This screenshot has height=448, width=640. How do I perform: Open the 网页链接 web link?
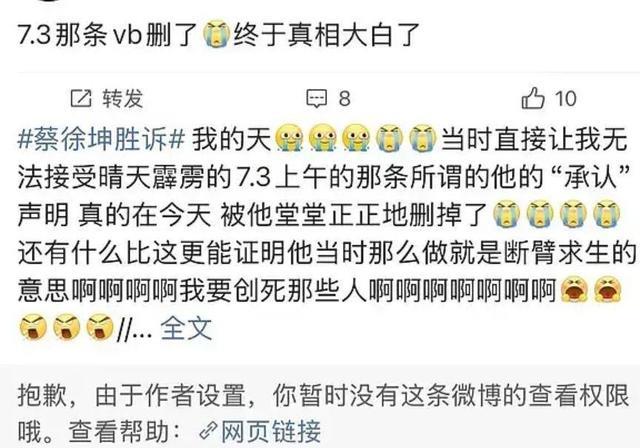271,431
